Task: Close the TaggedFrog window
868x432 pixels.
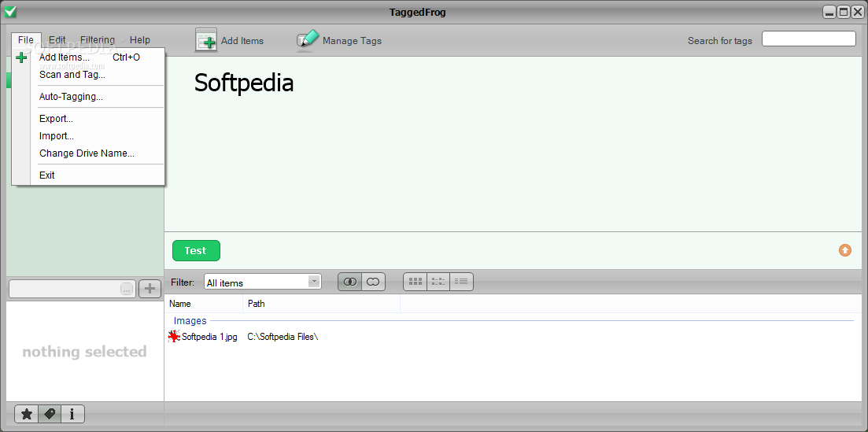Action: click(x=858, y=12)
